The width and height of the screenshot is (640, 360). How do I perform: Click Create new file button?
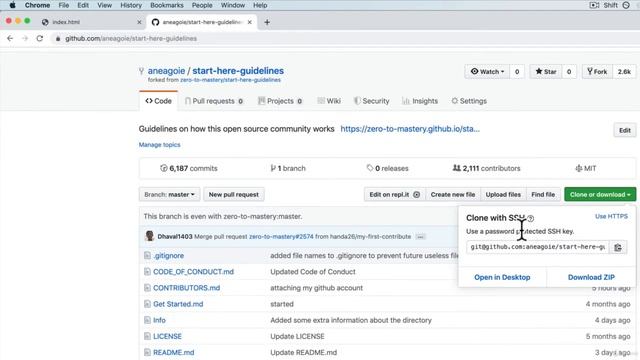coord(453,195)
